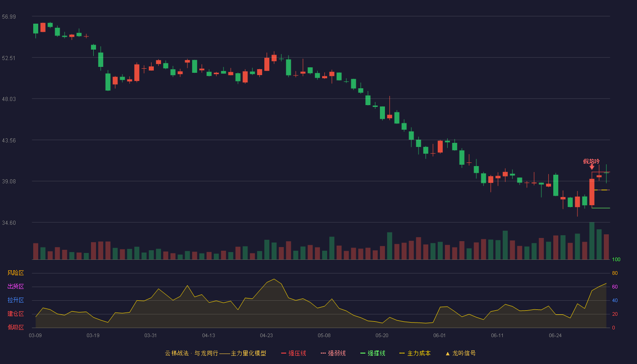Click the blue 40 indicator scale value
The width and height of the screenshot is (637, 364).
615,300
